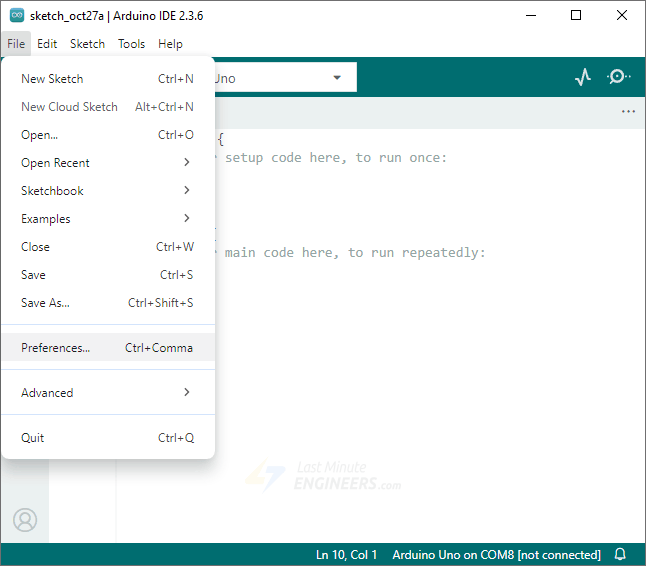Select New Sketch from the File menu

[108, 79]
